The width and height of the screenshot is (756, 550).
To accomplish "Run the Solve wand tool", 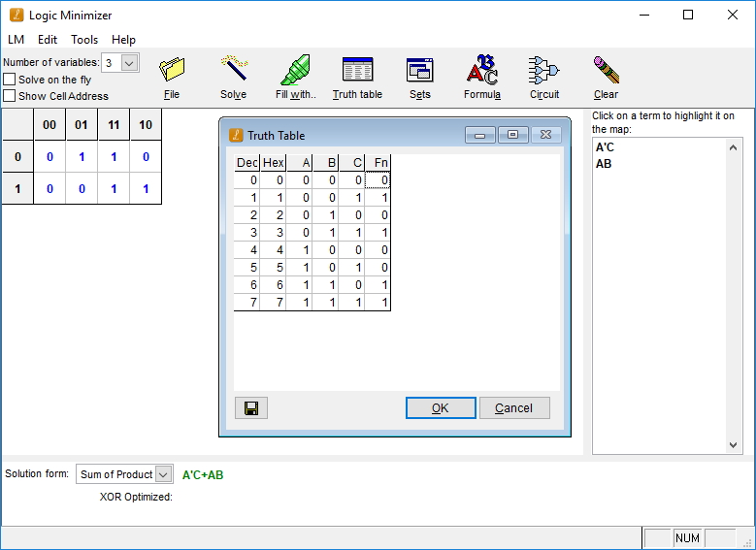I will (x=233, y=78).
